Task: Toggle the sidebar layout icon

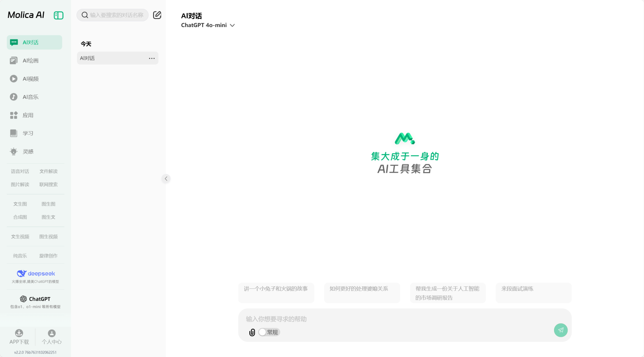Action: coord(58,15)
